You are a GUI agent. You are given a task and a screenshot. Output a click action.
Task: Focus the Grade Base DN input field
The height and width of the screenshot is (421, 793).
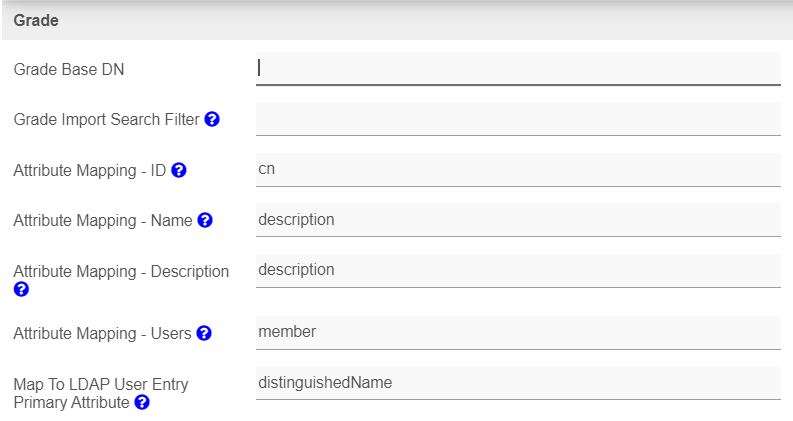518,68
